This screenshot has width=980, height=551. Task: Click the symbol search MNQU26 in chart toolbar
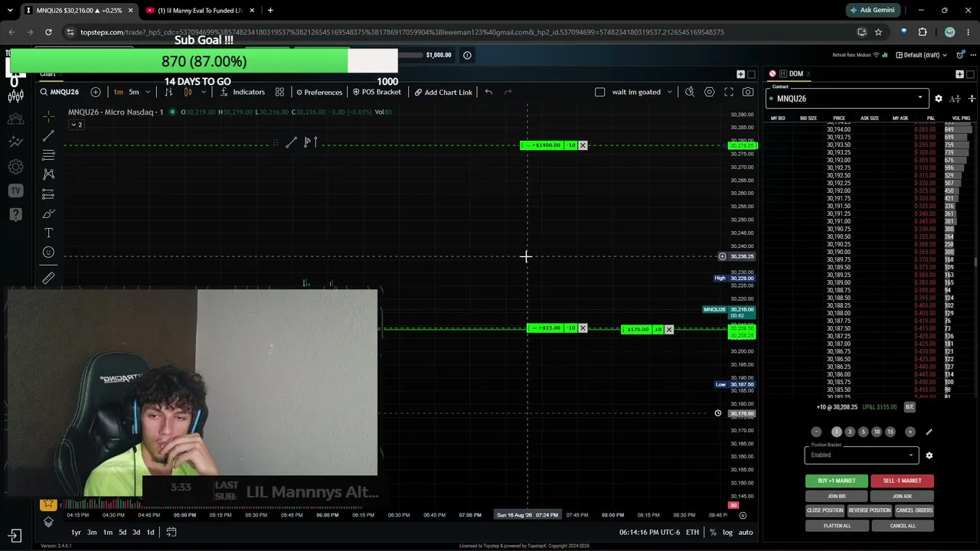pyautogui.click(x=60, y=92)
